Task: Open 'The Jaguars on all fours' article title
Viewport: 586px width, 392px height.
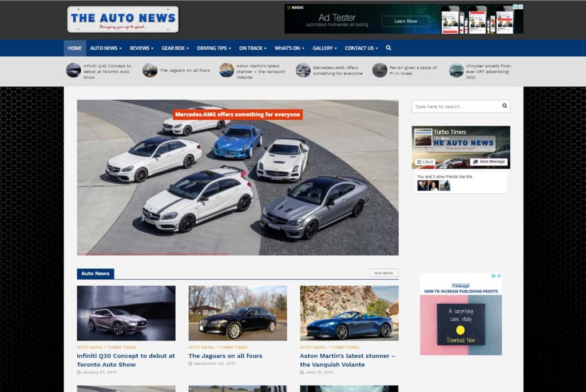Action: (225, 355)
